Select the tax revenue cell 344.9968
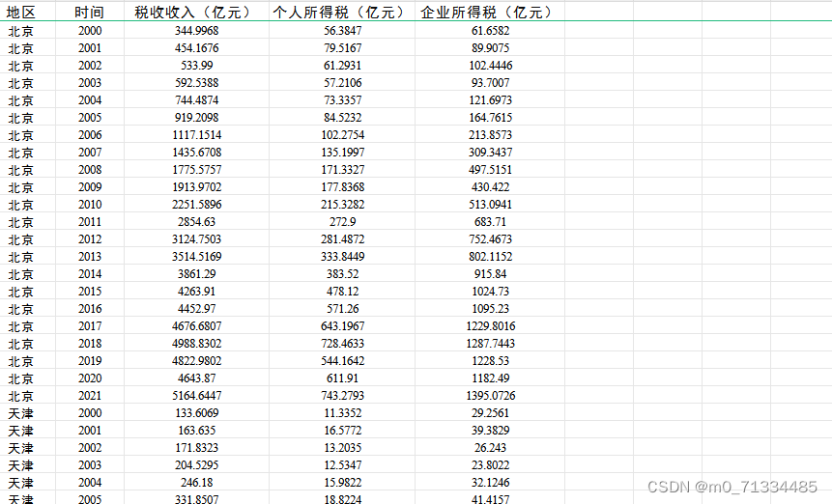The image size is (832, 504). (197, 31)
